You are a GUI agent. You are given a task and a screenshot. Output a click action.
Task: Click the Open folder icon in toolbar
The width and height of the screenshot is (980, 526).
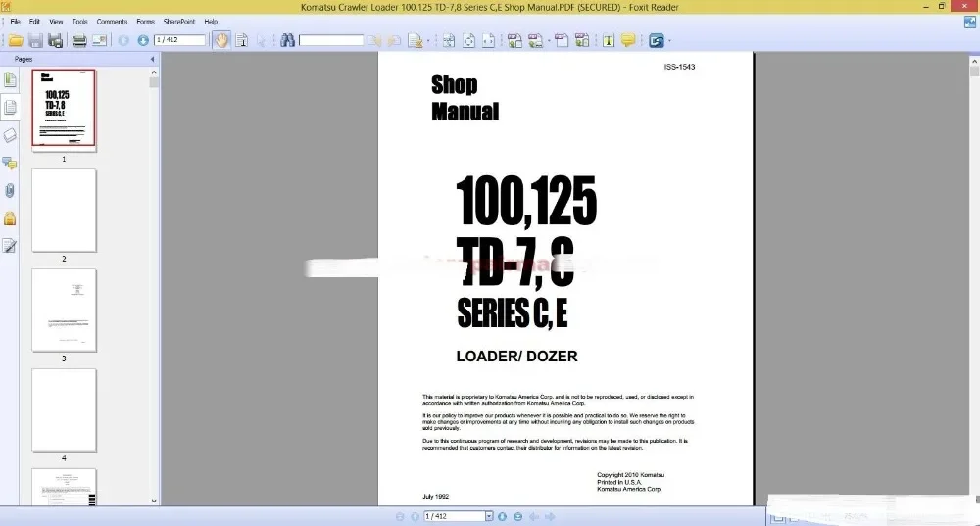point(16,40)
